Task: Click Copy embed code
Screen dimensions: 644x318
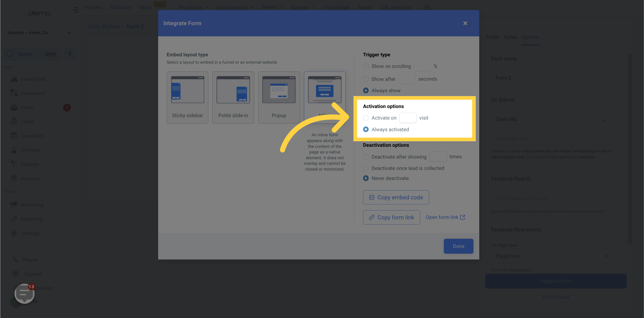Action: 396,197
